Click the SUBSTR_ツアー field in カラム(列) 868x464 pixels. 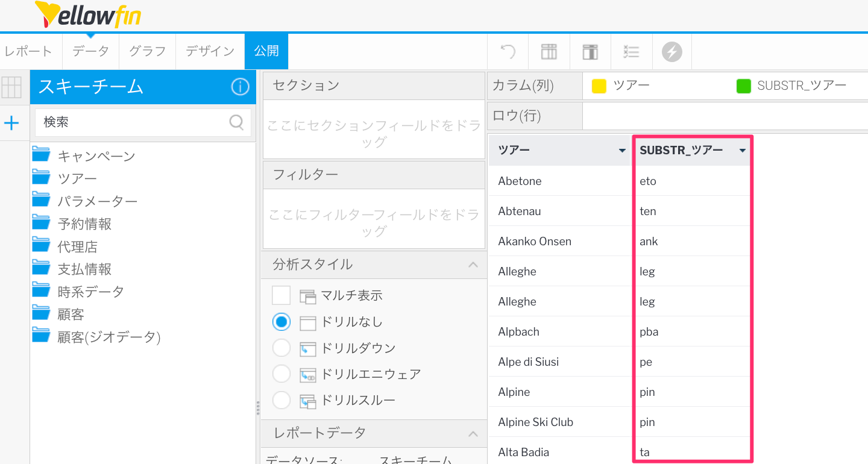802,86
